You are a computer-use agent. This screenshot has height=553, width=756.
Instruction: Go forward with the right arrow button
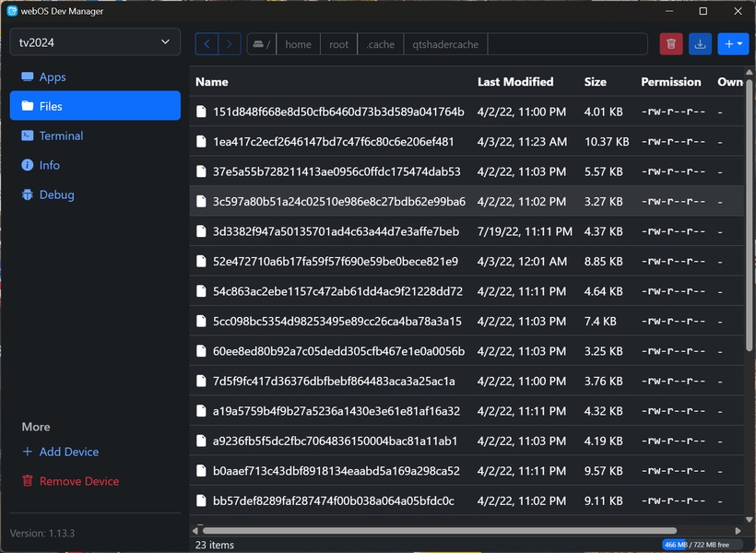point(230,44)
